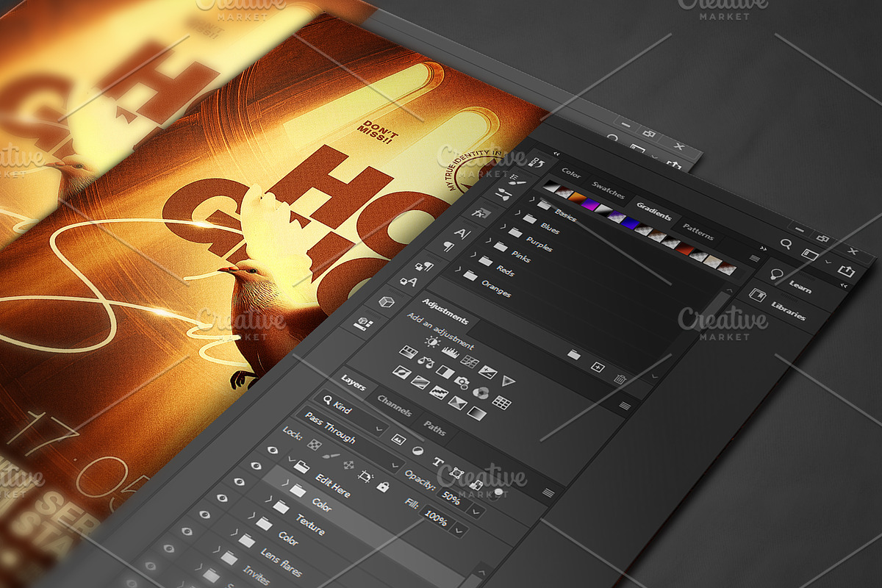Image resolution: width=882 pixels, height=588 pixels.
Task: Open the Pass Through blend mode dropdown
Action: click(x=351, y=438)
